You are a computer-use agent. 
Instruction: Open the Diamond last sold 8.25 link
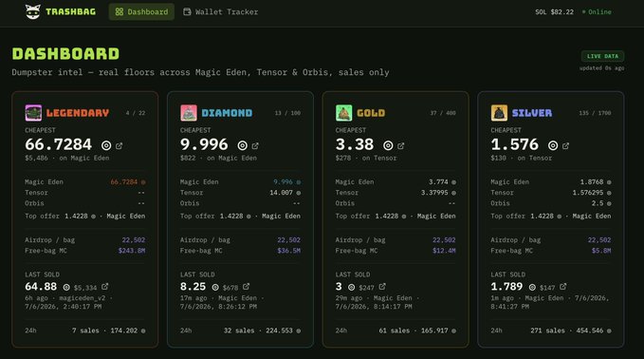pyautogui.click(x=246, y=286)
